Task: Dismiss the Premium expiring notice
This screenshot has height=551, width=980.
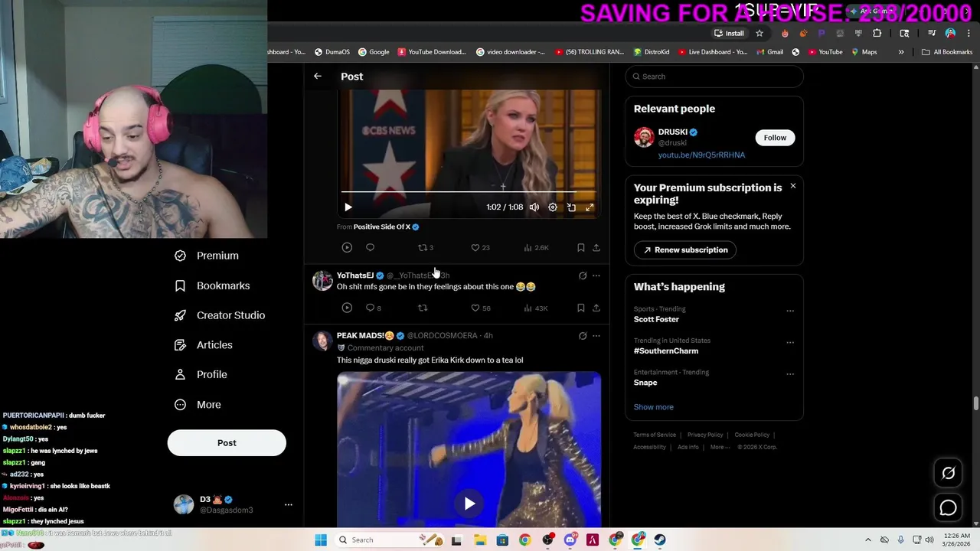Action: pos(792,186)
